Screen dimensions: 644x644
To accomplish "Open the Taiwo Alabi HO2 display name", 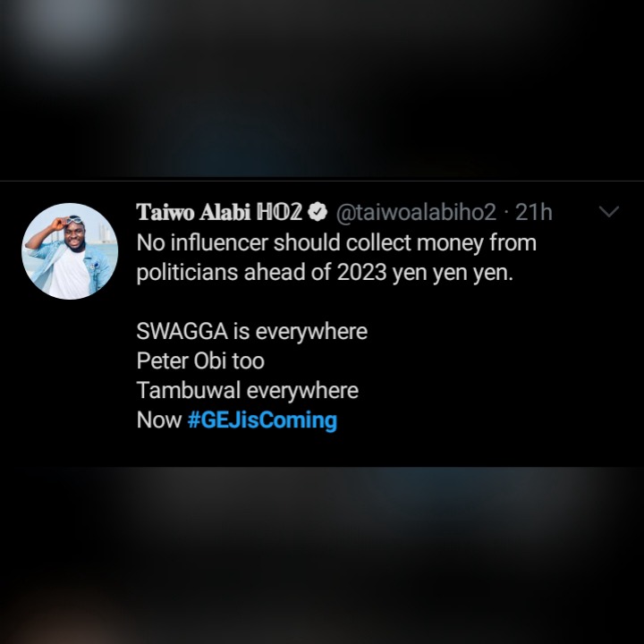I will [219, 213].
